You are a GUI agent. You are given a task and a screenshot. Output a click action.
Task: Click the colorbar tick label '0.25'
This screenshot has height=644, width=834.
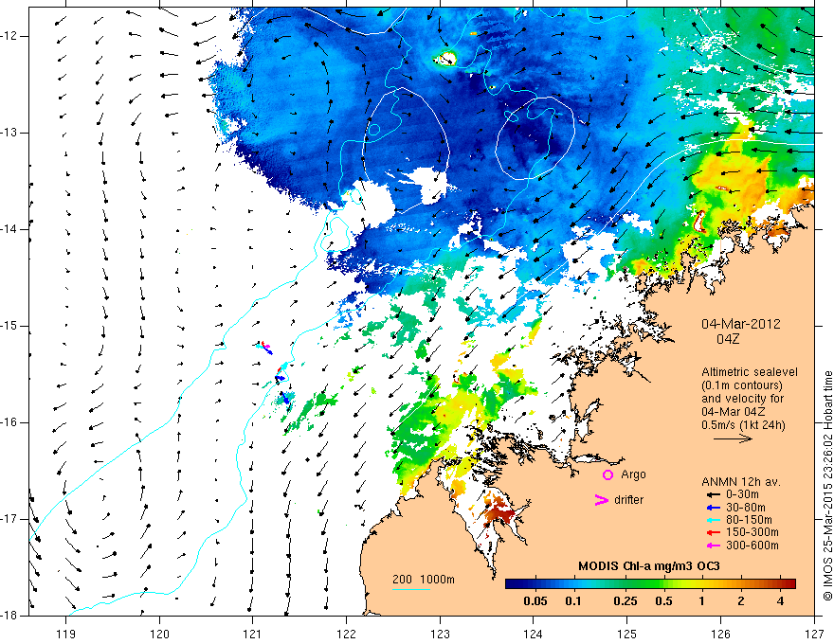tap(625, 601)
